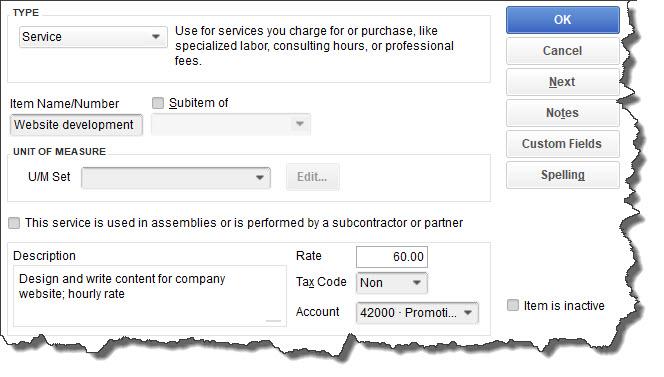This screenshot has height=377, width=664.
Task: Open the disabled Subitem of combo box
Action: 231,124
